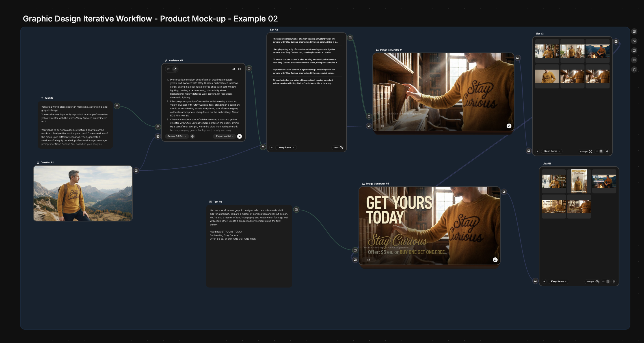
Task: Click the audio waveform icon in right sidebar
Action: (x=634, y=60)
